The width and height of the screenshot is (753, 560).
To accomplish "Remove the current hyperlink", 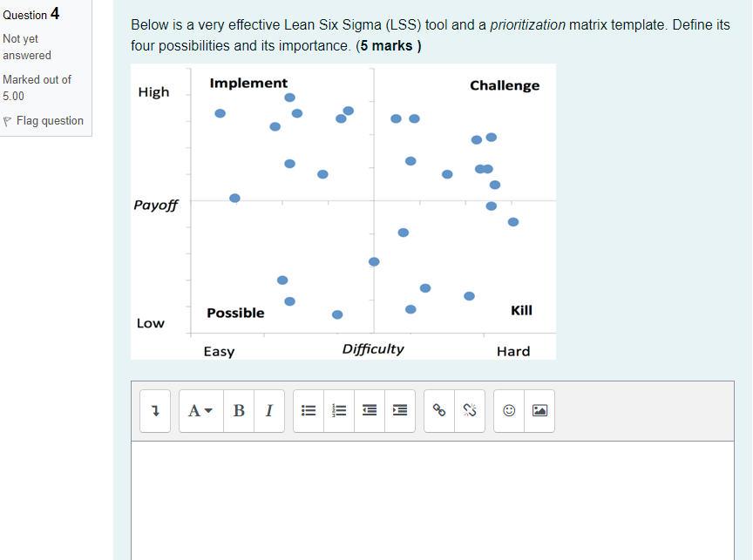I will coord(468,410).
